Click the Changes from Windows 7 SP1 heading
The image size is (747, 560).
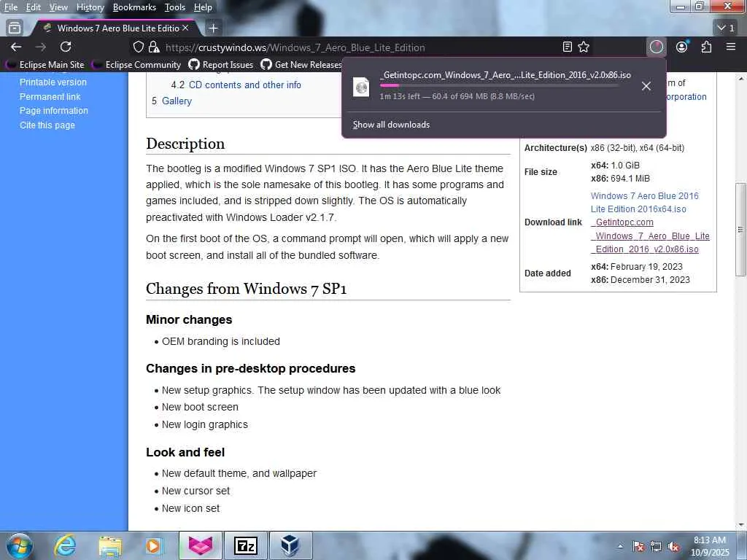247,289
